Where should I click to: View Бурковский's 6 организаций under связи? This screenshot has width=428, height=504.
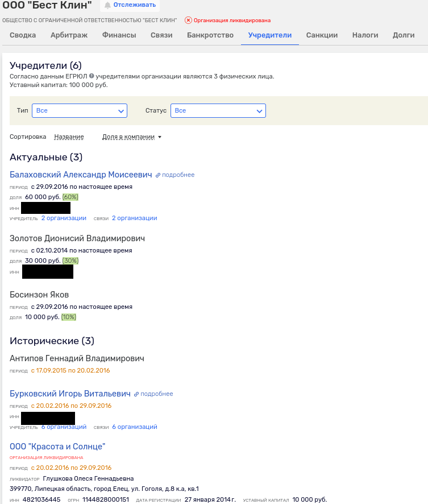[x=134, y=427]
